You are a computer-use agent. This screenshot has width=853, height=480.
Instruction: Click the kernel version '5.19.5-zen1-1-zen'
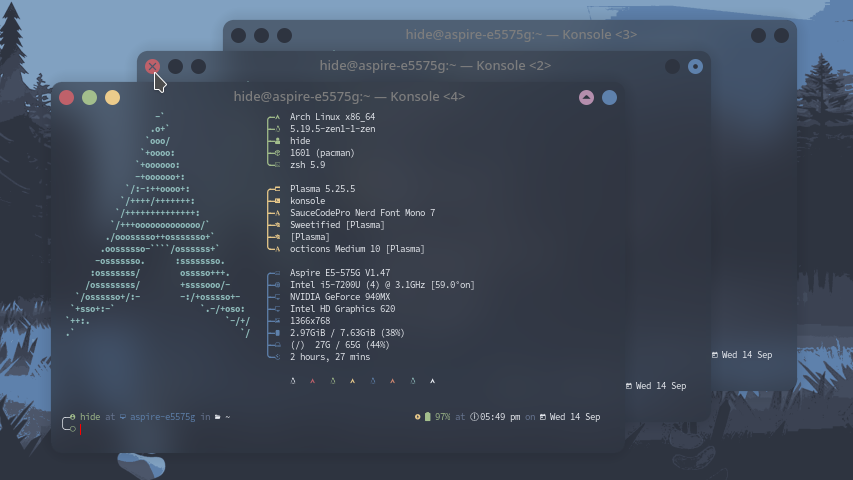point(332,129)
